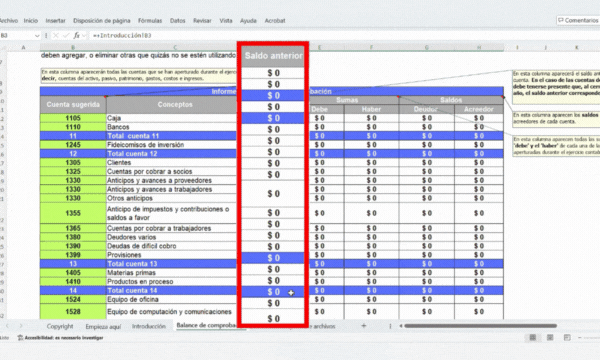The width and height of the screenshot is (600, 360).
Task: Select the Deudores varios cell
Action: pyautogui.click(x=172, y=237)
